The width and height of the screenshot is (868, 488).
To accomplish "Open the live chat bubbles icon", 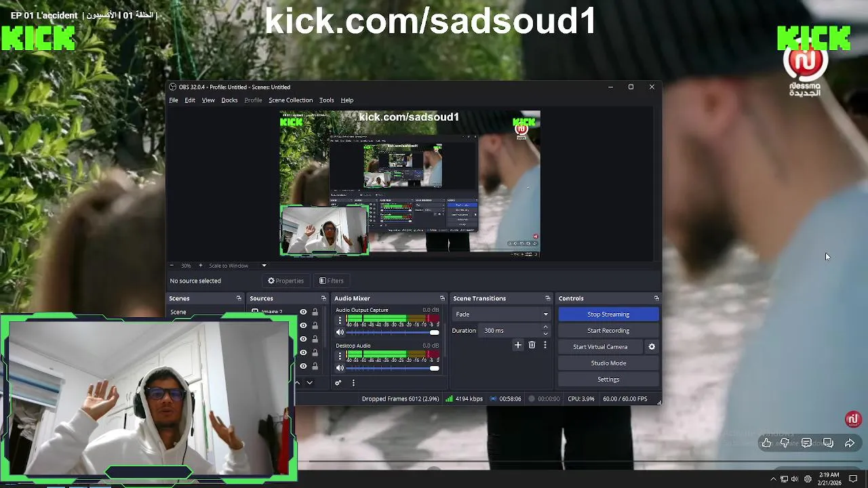I will [x=828, y=443].
